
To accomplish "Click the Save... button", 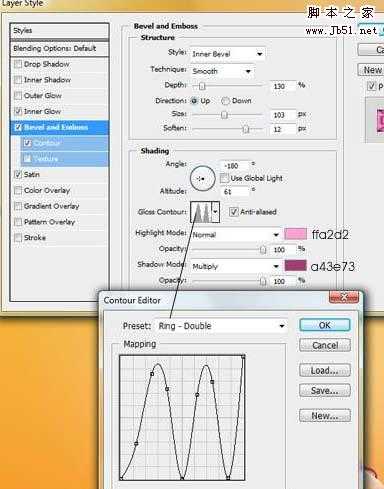I will click(x=325, y=390).
